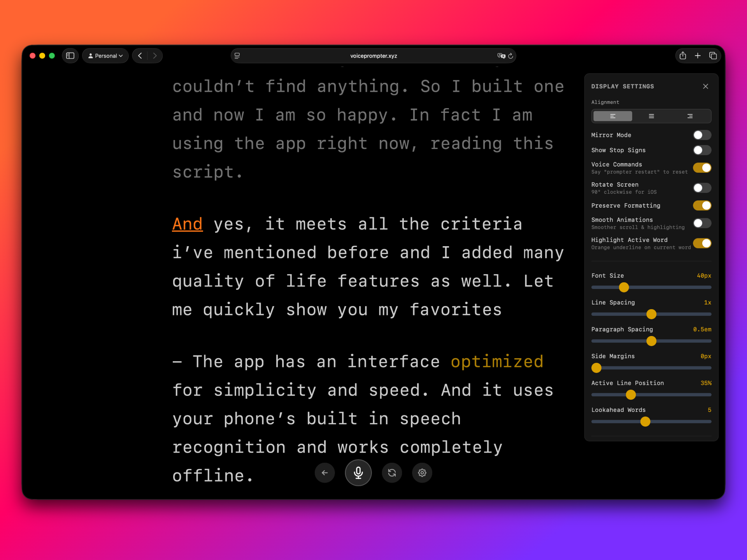
Task: Select left text alignment
Action: click(612, 116)
